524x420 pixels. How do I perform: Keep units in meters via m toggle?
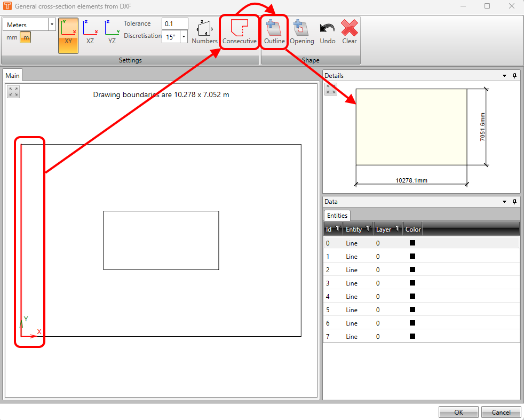tap(25, 37)
